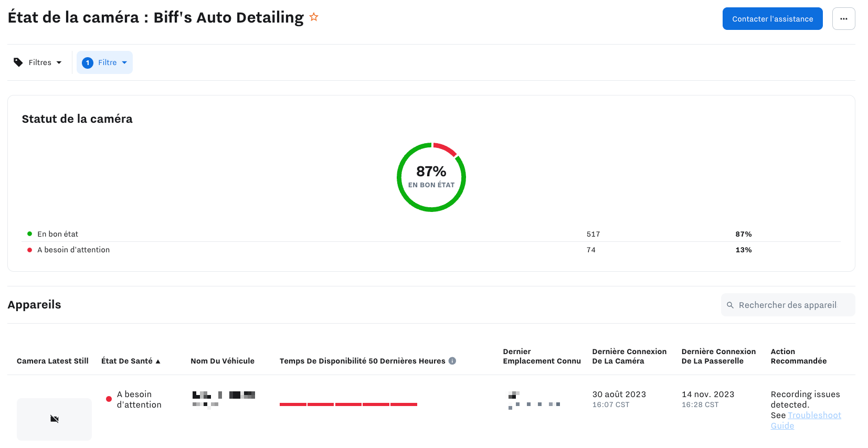Select the A besoin d'attention legend row

(x=73, y=250)
